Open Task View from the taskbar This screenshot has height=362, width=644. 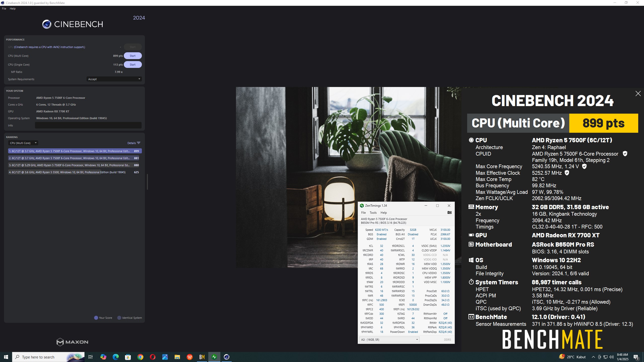[91, 357]
